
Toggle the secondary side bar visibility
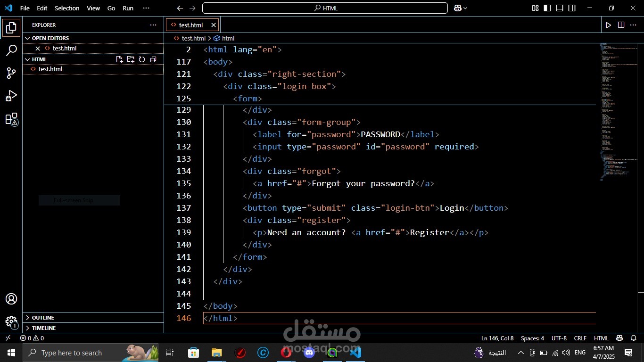(572, 8)
